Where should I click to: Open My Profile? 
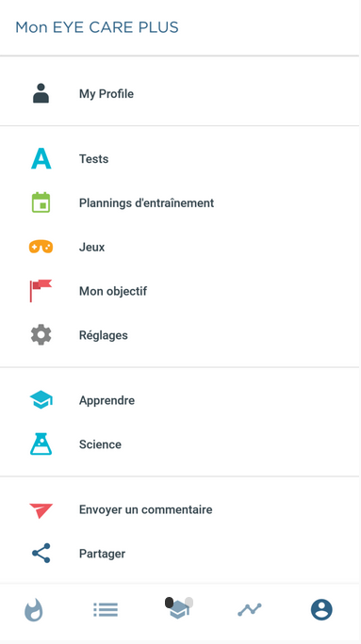tap(180, 93)
